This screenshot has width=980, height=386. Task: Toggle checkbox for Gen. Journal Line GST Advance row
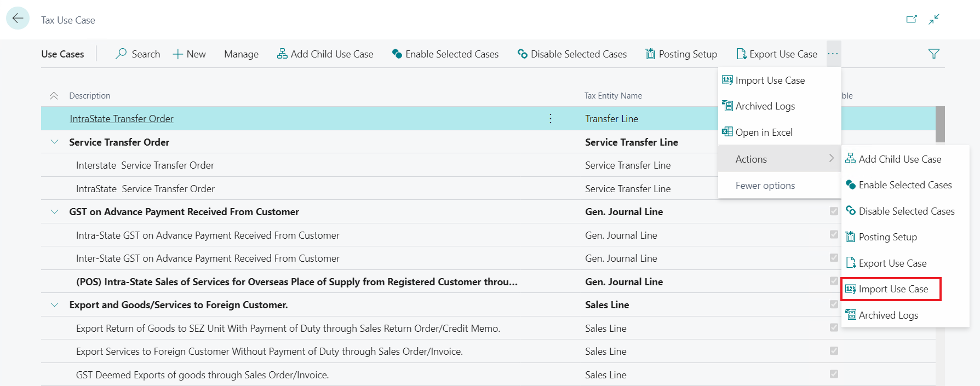pos(834,211)
